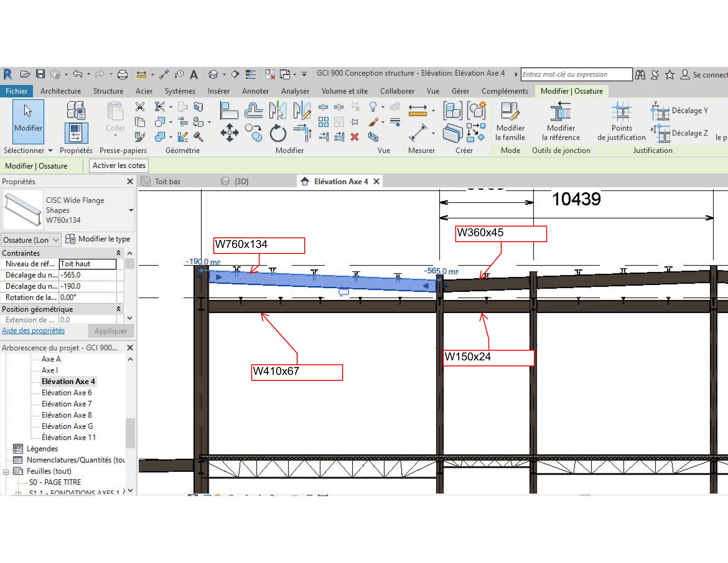Viewport: 728px width, 563px height.
Task: Click the red Delete X icon
Action: [355, 137]
